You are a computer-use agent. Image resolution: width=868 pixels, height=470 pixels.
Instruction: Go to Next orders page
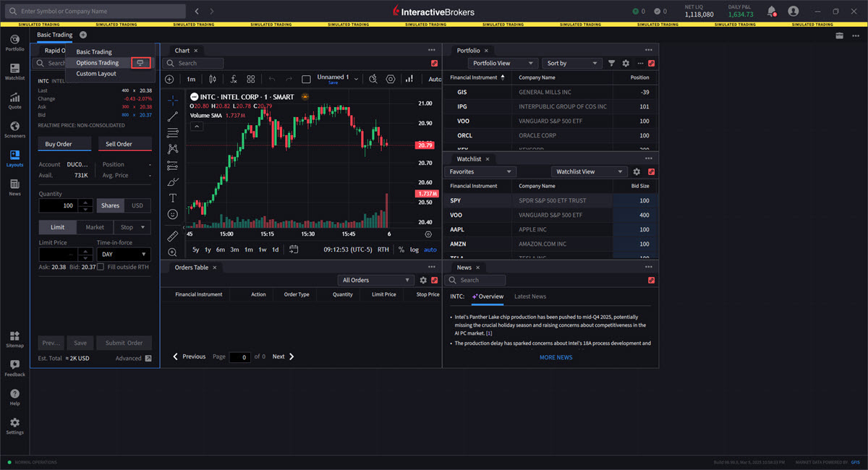point(283,356)
